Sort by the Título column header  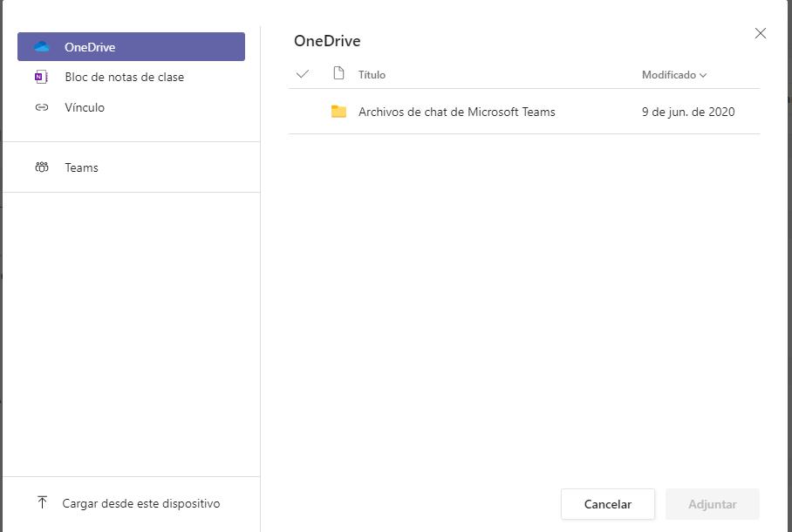[372, 75]
